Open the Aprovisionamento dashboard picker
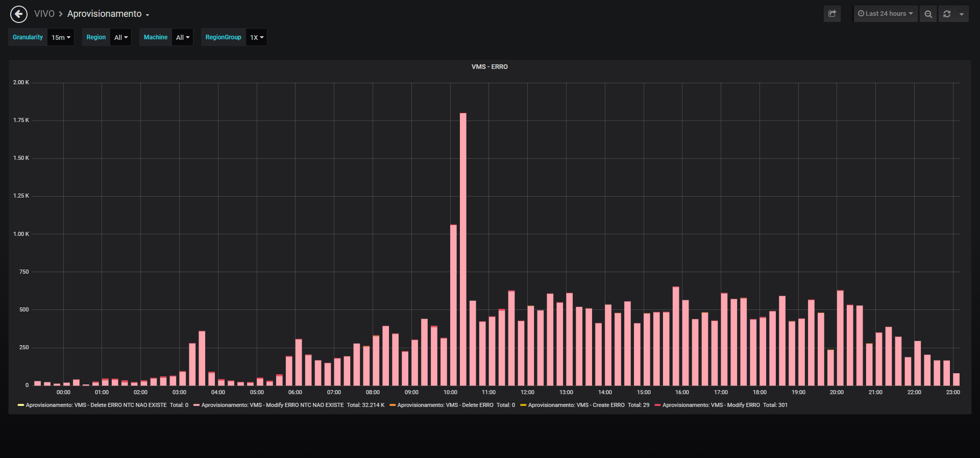980x458 pixels. (x=108, y=14)
